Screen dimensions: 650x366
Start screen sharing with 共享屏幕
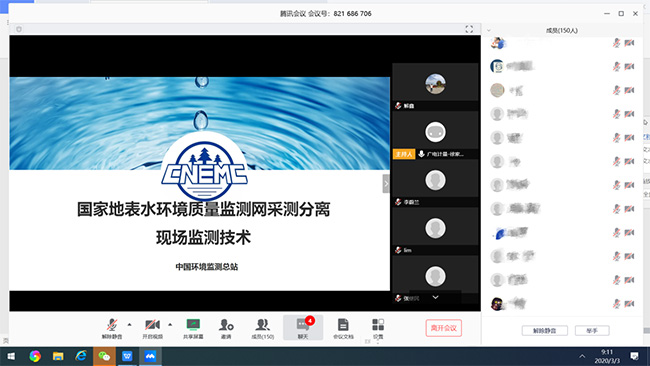point(193,328)
